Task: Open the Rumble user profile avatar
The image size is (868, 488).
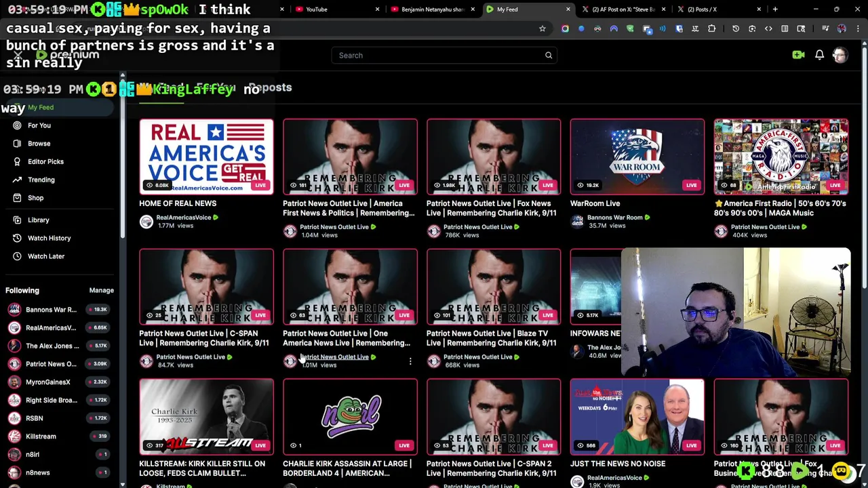Action: coord(840,55)
